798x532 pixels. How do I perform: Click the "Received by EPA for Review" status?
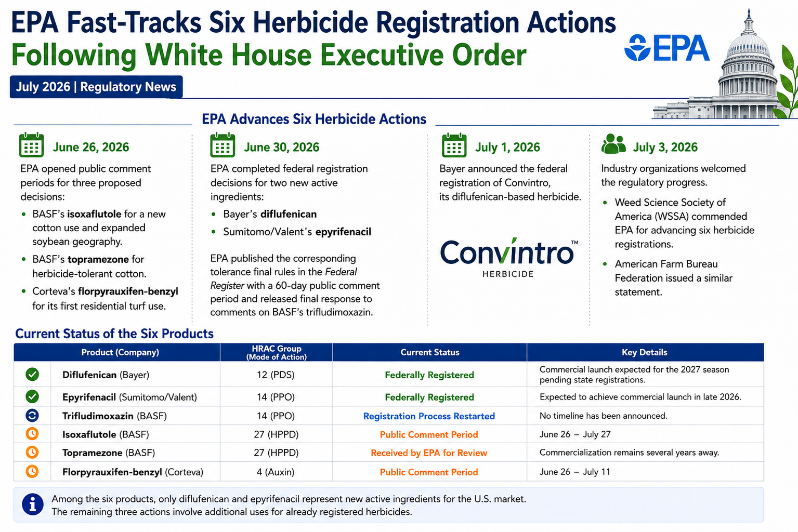(x=429, y=453)
